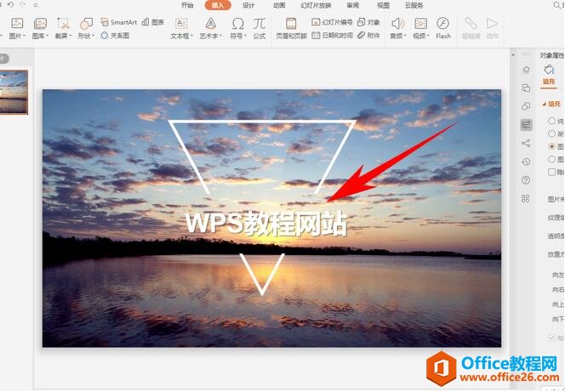The image size is (565, 392).
Task: Select the first fill radio button
Action: point(551,121)
